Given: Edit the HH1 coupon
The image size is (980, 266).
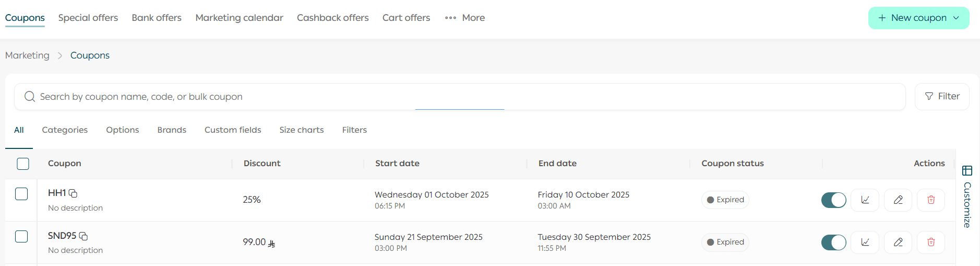Looking at the screenshot, I should (x=898, y=200).
